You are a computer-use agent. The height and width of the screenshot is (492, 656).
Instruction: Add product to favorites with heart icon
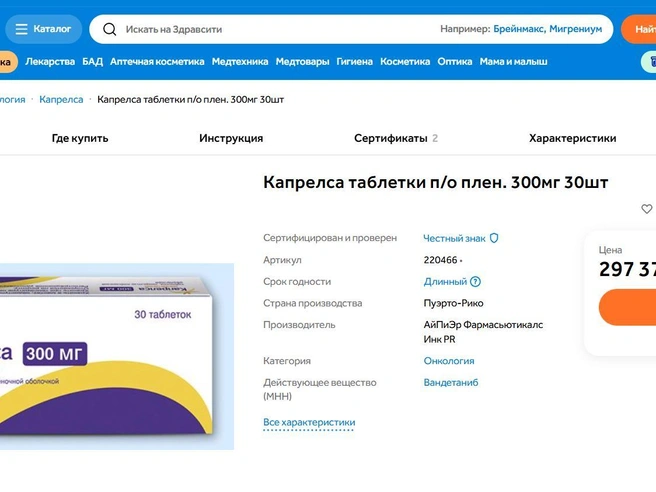coord(647,209)
